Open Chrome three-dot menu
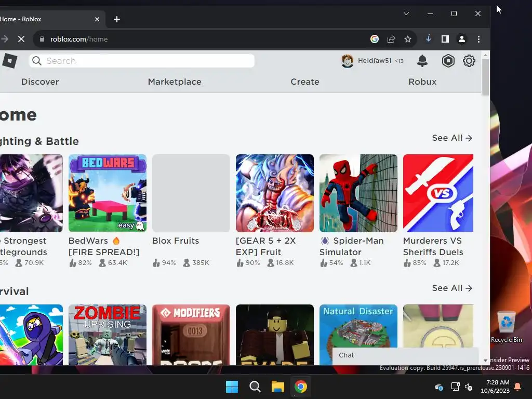The width and height of the screenshot is (532, 399). tap(478, 39)
